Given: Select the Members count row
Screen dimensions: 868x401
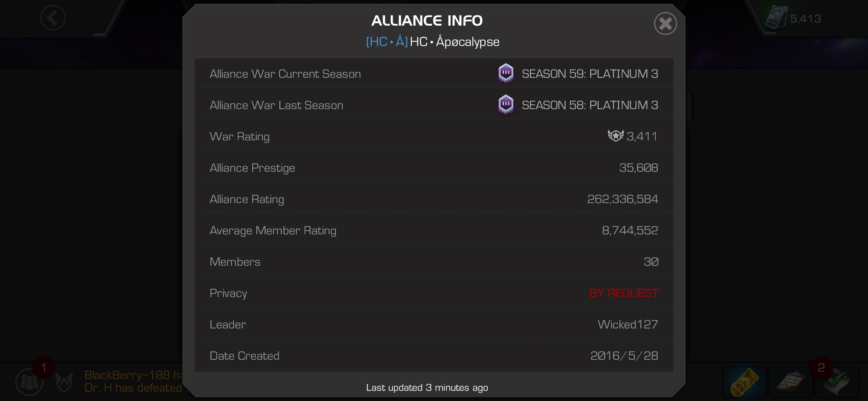Looking at the screenshot, I should tap(434, 261).
